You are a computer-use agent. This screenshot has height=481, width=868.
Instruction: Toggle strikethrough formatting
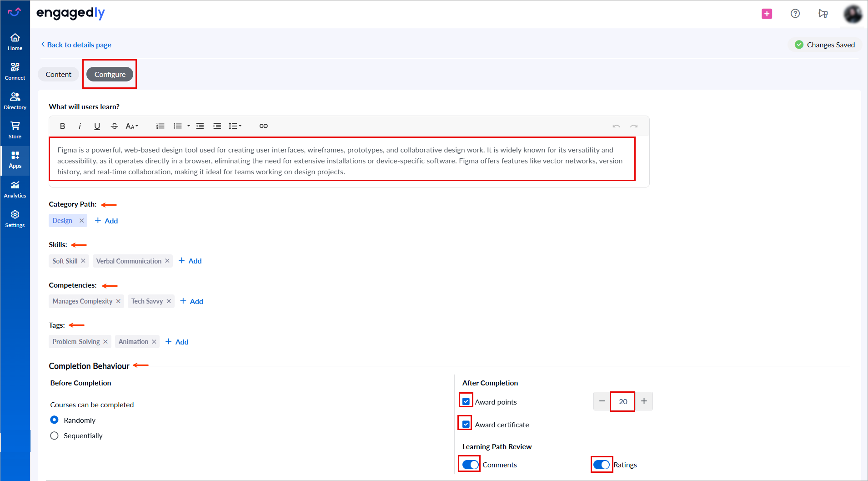(114, 126)
